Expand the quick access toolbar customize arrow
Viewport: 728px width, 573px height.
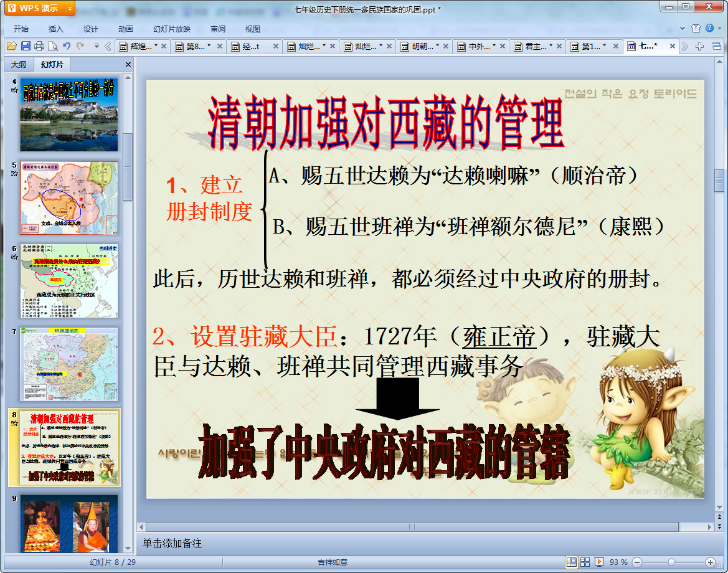pyautogui.click(x=97, y=46)
